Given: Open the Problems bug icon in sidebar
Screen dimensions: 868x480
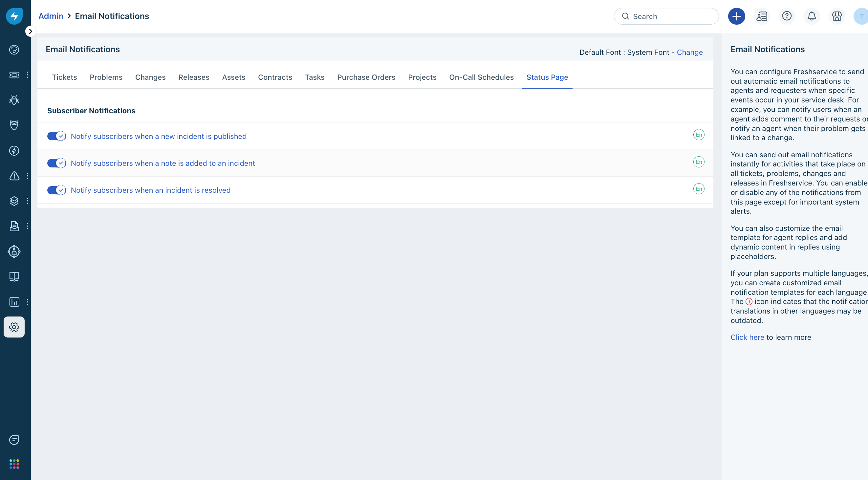Looking at the screenshot, I should click(14, 100).
